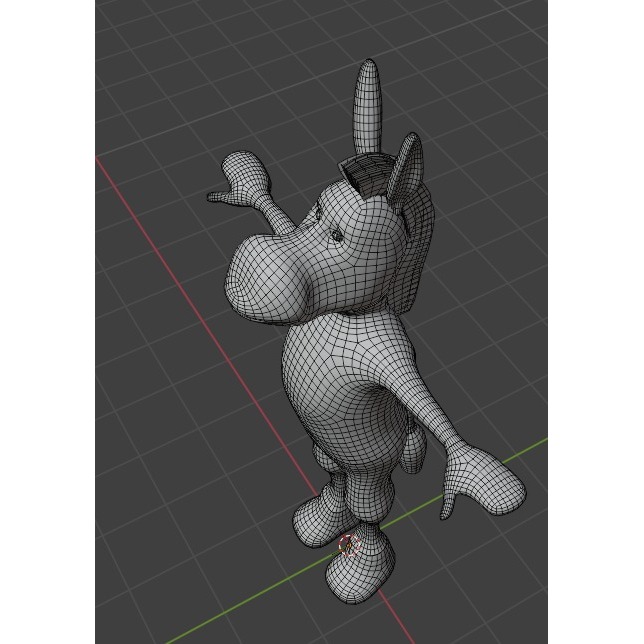
Task: Click the small tail behind the body
Action: [413, 448]
